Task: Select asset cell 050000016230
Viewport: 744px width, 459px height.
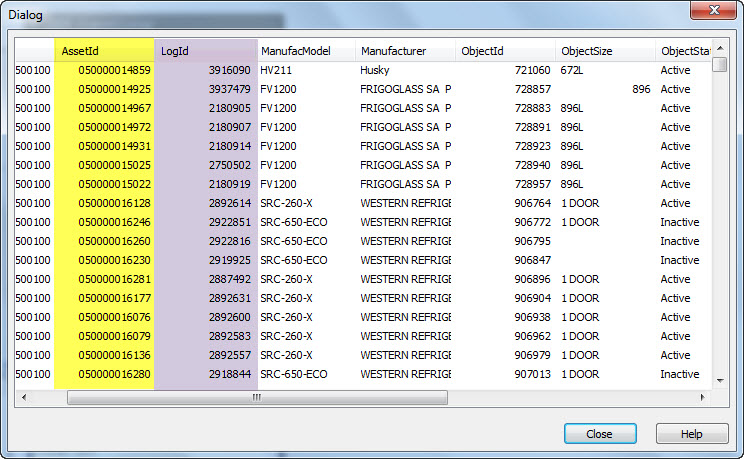Action: click(x=114, y=260)
